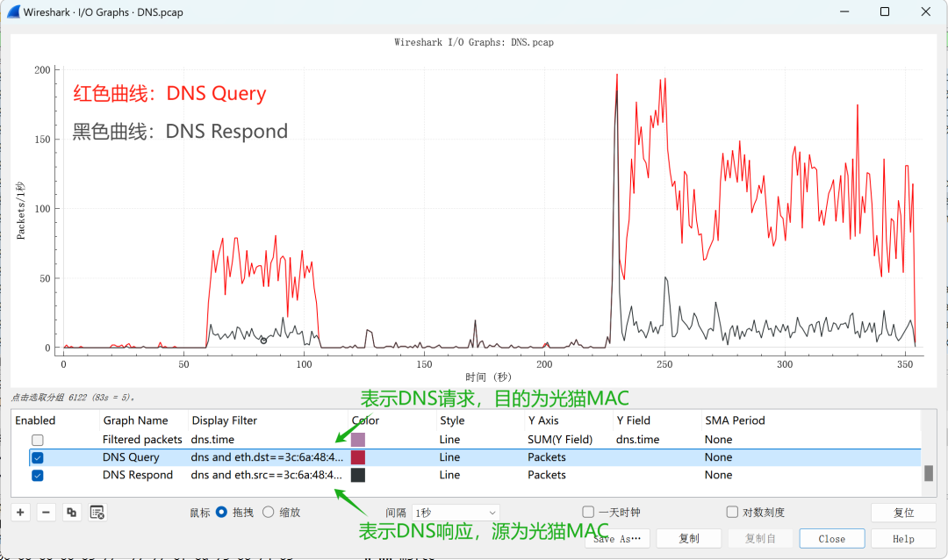
Task: Open the 间隔 1秒 interval dropdown
Action: tap(455, 513)
